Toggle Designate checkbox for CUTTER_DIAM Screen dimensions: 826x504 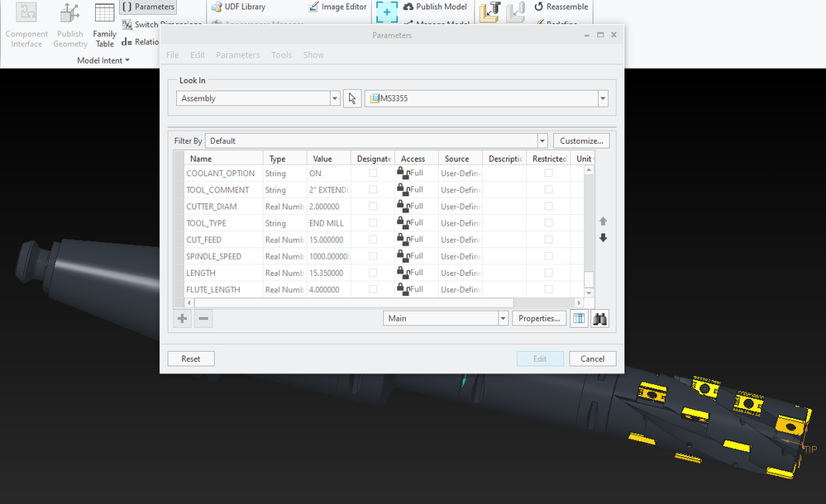(373, 207)
